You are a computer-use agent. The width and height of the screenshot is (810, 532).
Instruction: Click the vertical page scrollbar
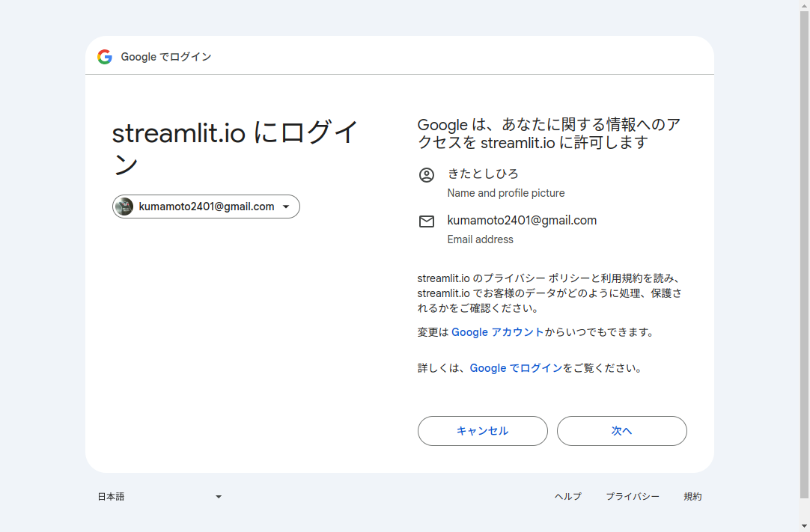click(x=804, y=254)
